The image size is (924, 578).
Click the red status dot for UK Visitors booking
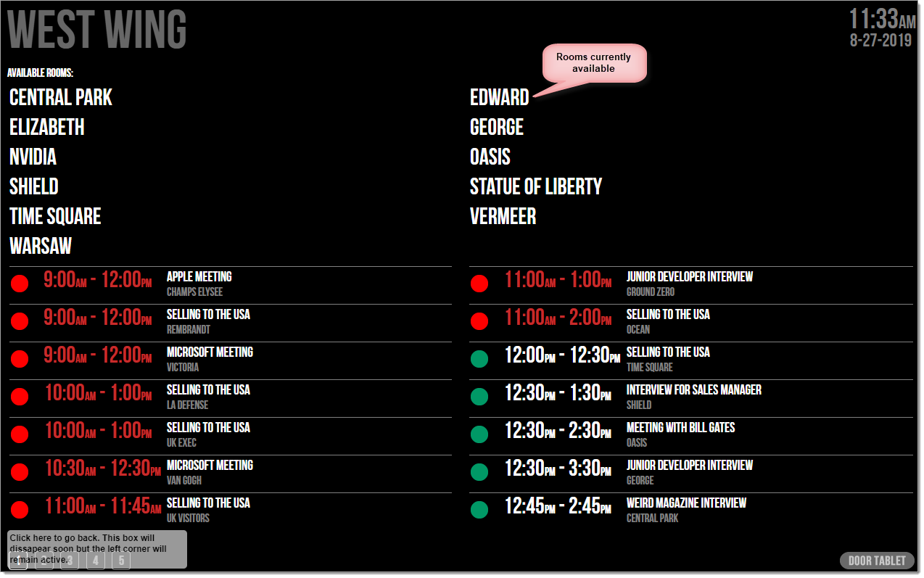tap(20, 510)
